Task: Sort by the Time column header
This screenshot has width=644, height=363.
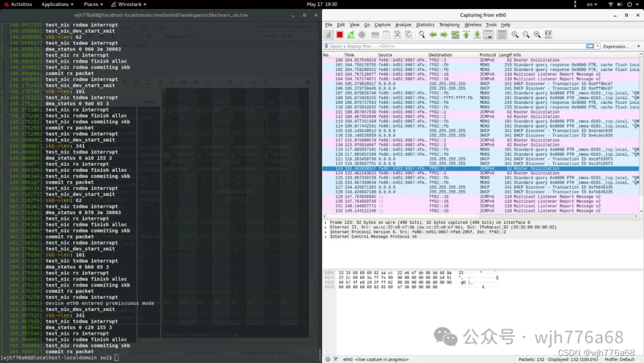Action: click(360, 55)
